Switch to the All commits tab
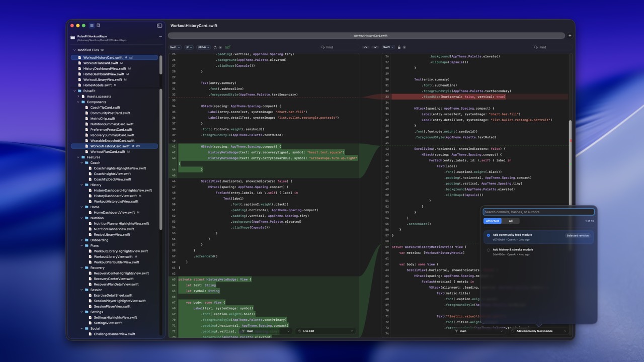Image resolution: width=644 pixels, height=362 pixels. (511, 221)
